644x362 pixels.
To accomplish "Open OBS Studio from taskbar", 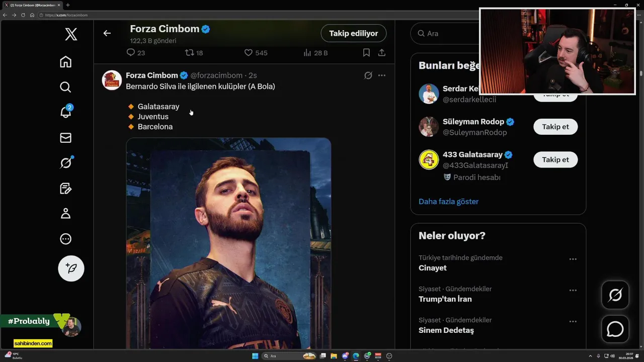I will 389,356.
